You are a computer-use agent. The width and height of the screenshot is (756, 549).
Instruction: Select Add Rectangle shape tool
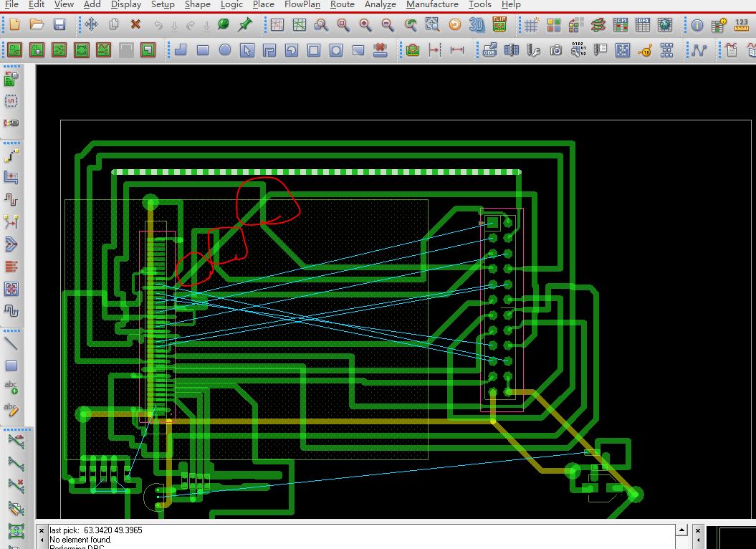point(203,49)
